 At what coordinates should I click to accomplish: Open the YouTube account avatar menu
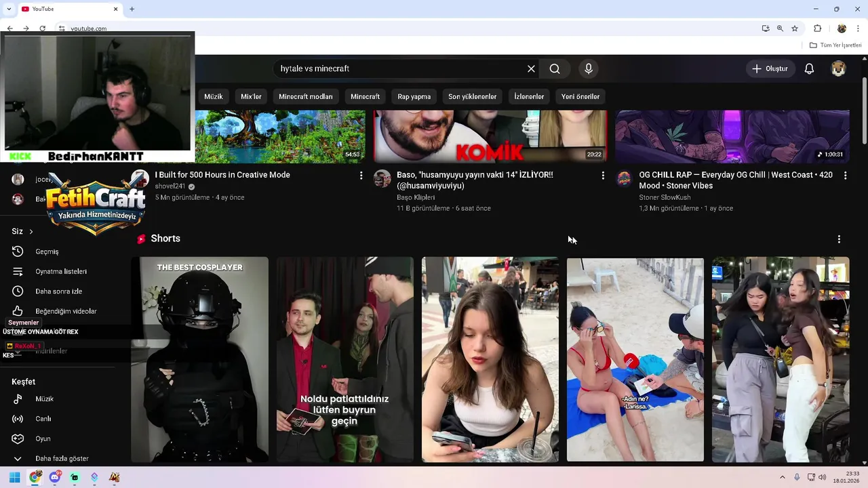[839, 68]
